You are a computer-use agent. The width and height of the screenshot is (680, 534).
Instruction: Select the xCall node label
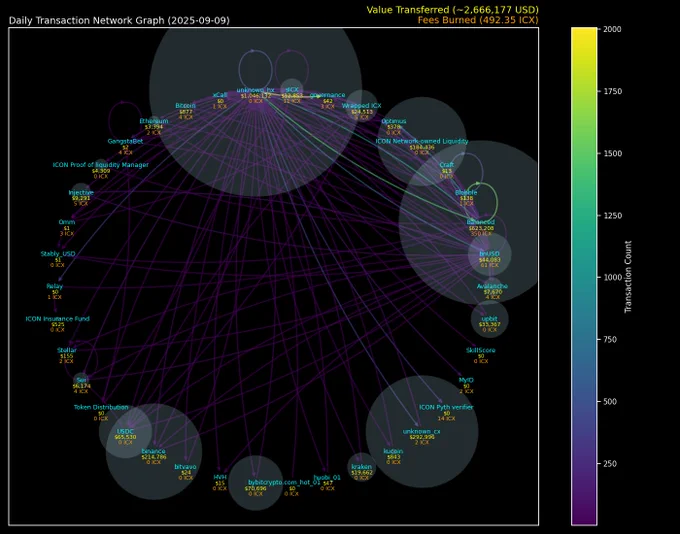pyautogui.click(x=220, y=95)
